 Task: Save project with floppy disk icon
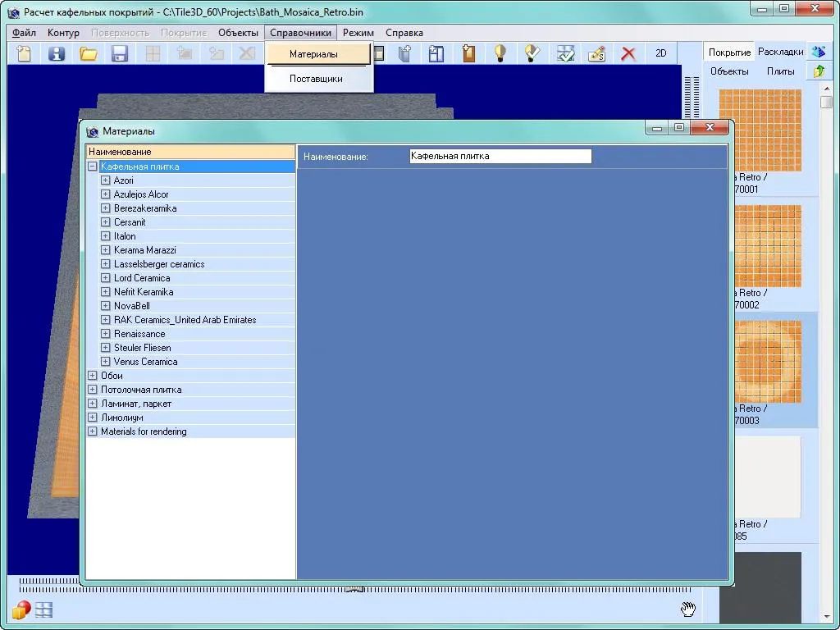(120, 53)
